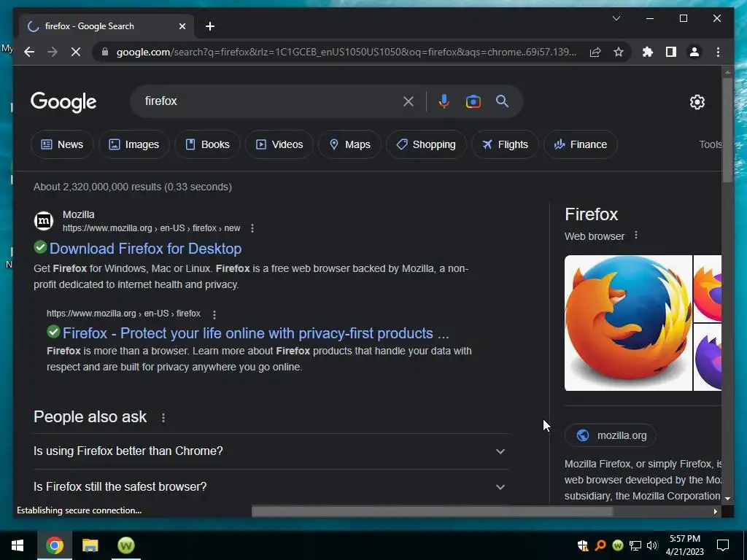This screenshot has width=747, height=560.
Task: Switch to Flights results
Action: click(505, 144)
